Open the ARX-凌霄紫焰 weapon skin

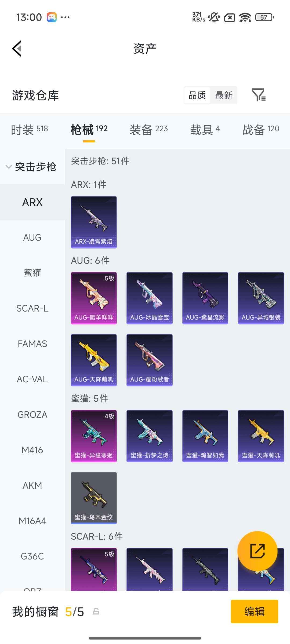pyautogui.click(x=94, y=222)
